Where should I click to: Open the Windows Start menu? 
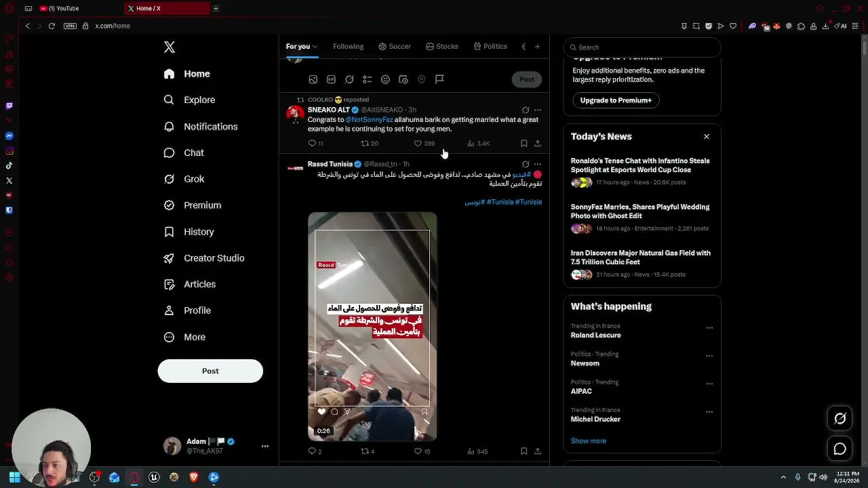click(14, 477)
